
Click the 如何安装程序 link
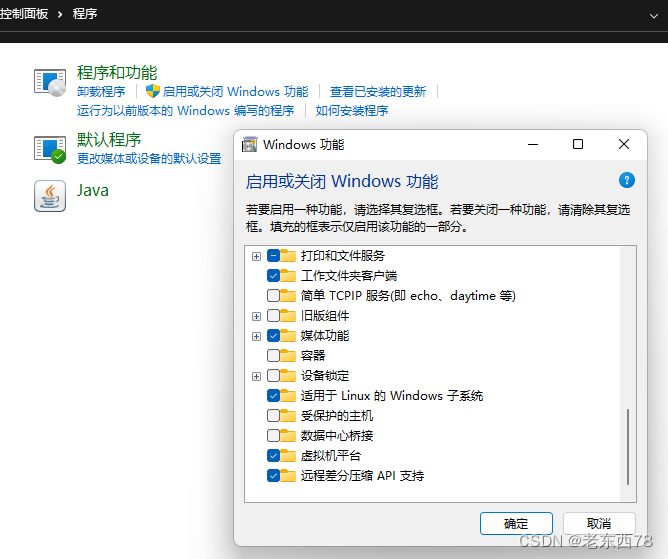tap(352, 111)
